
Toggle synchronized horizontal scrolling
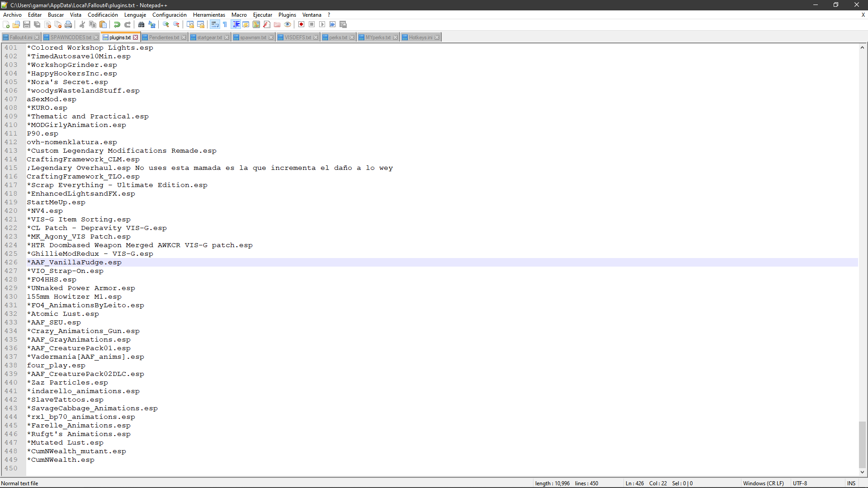point(201,24)
